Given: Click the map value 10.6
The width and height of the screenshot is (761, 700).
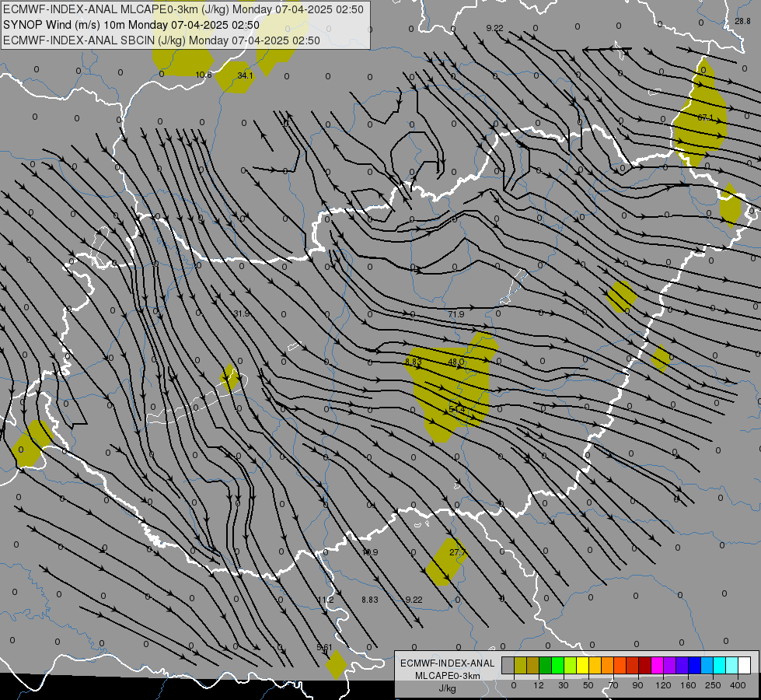Looking at the screenshot, I should (x=204, y=75).
